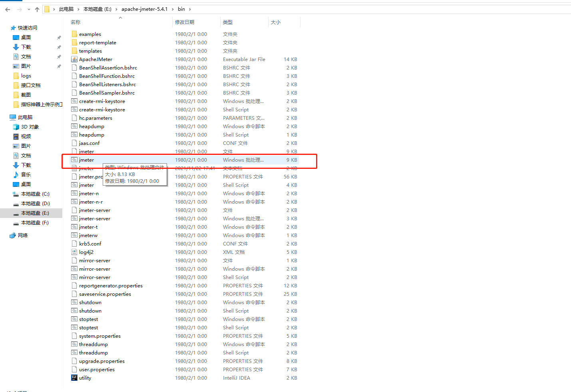This screenshot has height=392, width=571.
Task: Click the reportgenerator.properties file icon
Action: point(74,285)
